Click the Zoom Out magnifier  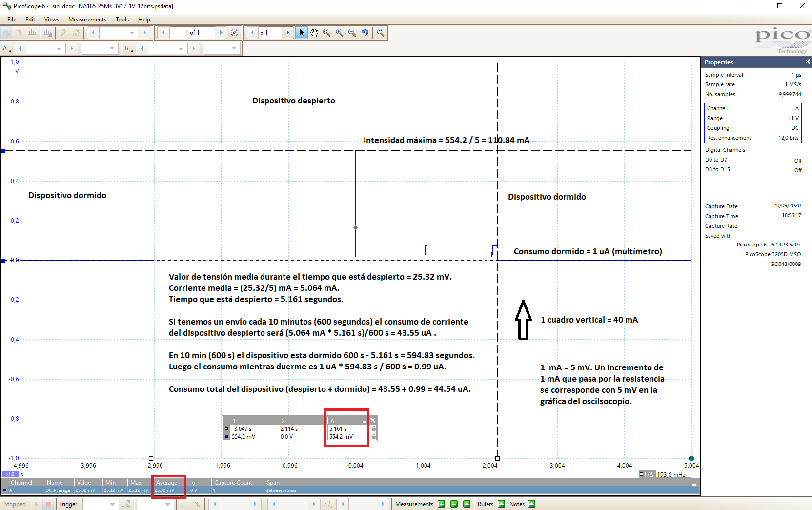352,33
